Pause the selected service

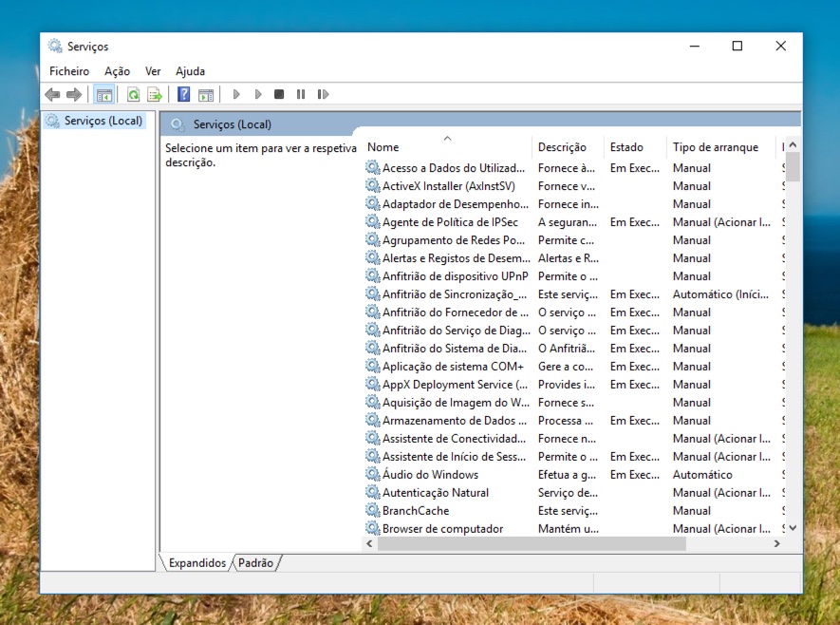click(x=301, y=94)
